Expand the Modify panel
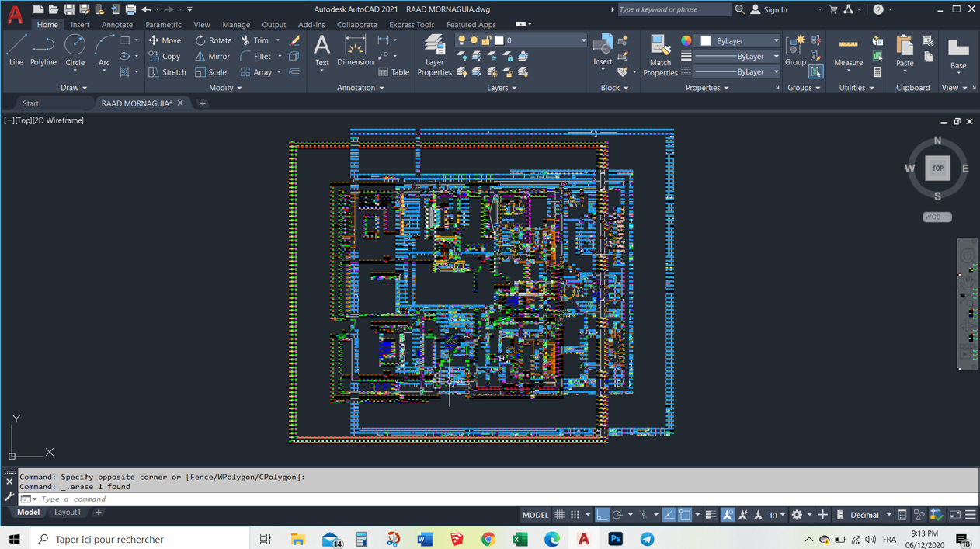 [x=225, y=88]
